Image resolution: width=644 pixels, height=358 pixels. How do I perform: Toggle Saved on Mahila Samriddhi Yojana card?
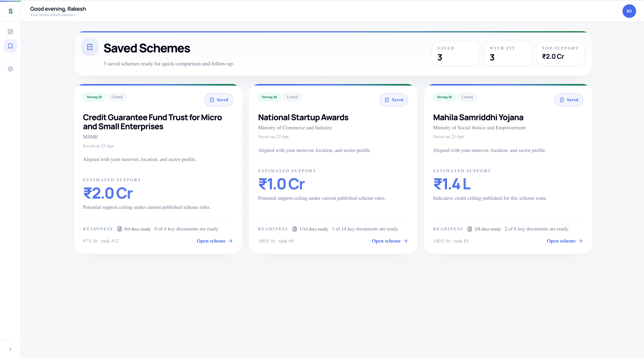569,100
